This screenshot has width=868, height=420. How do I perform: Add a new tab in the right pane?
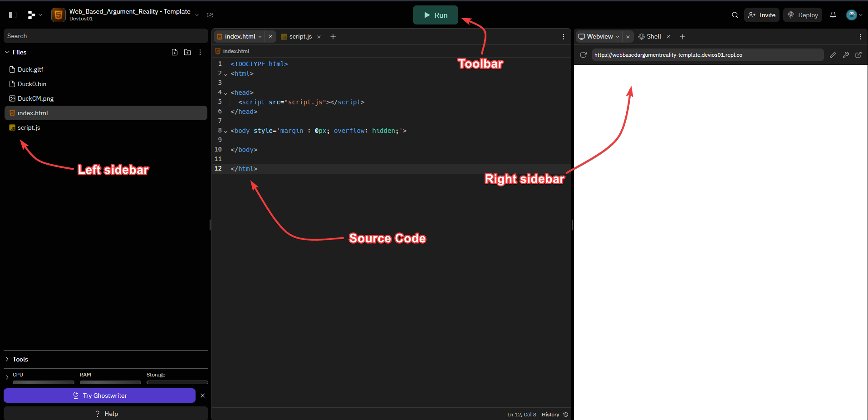coord(682,37)
